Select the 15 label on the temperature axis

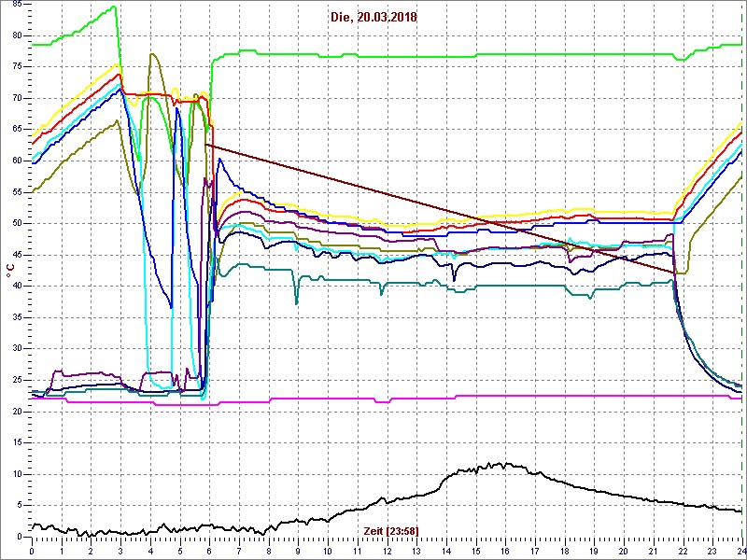(x=19, y=442)
